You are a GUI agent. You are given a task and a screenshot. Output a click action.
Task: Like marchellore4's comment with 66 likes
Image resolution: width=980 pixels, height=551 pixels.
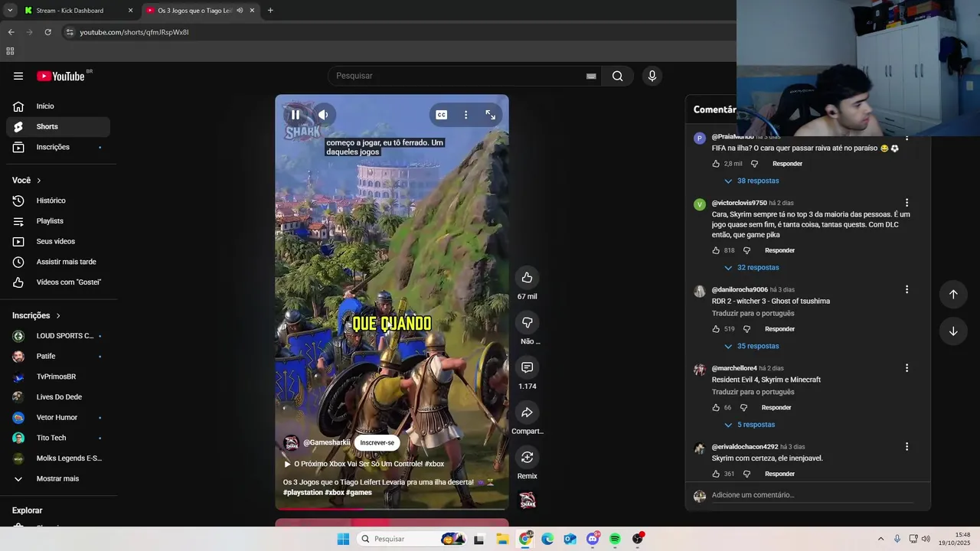(716, 408)
